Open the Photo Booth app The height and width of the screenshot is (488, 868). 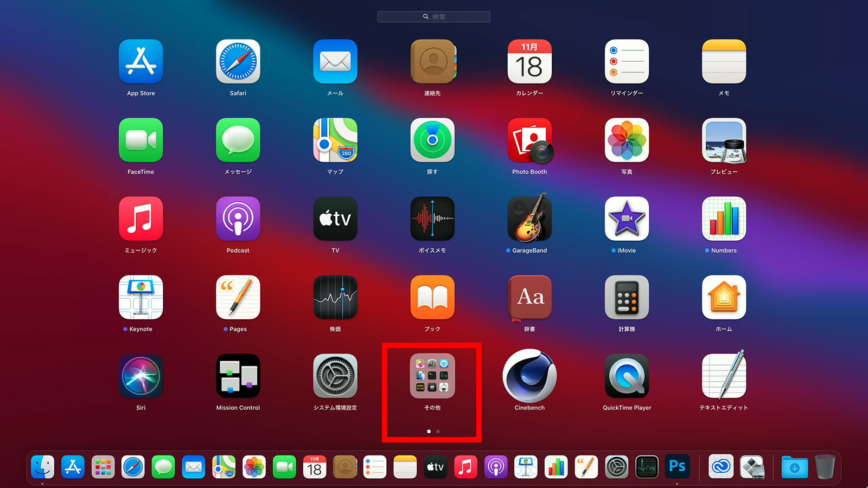(529, 140)
